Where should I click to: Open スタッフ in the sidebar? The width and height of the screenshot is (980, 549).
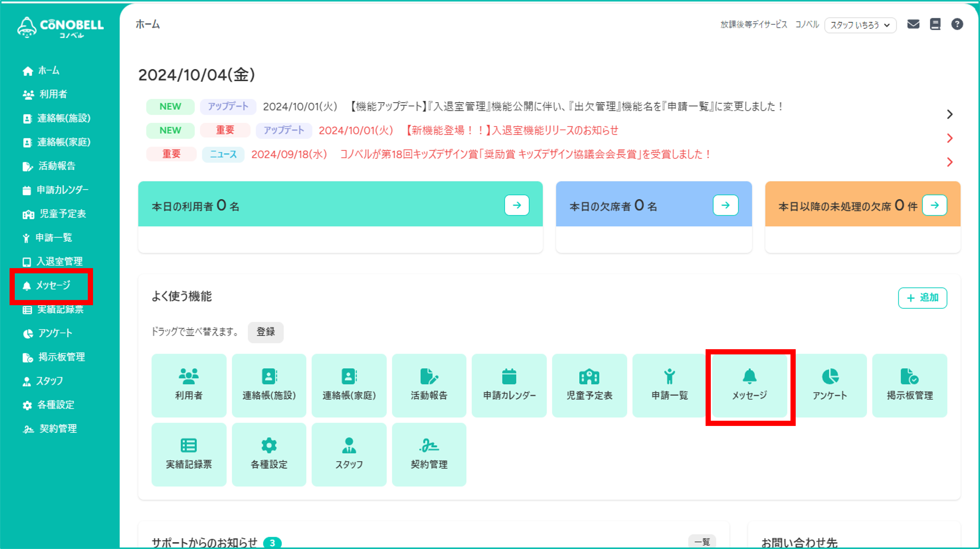click(x=43, y=381)
